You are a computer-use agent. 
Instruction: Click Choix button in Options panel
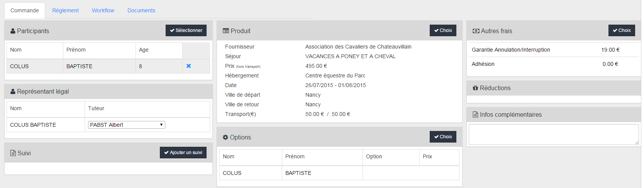443,137
